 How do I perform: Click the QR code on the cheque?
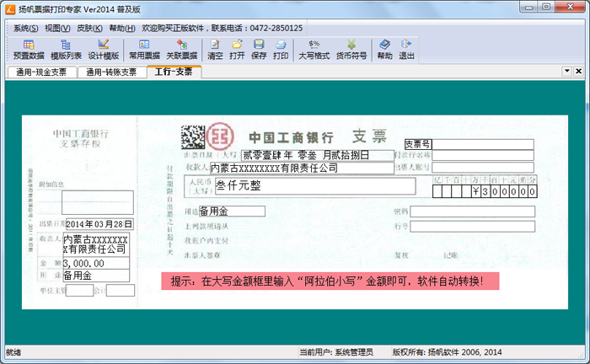(x=193, y=136)
